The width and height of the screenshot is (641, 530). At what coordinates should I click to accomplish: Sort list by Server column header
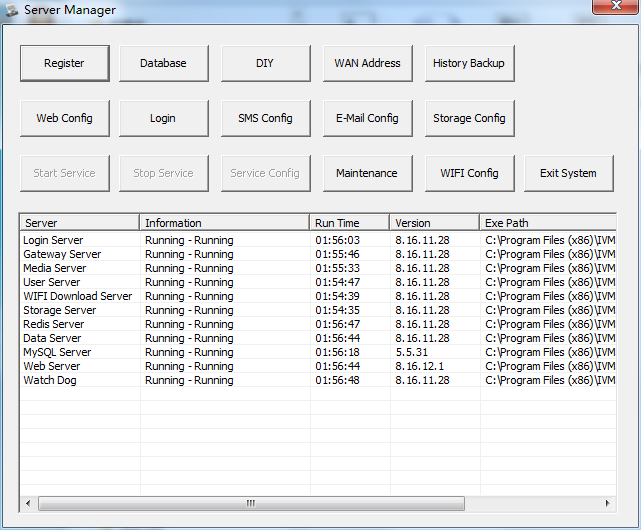coord(79,223)
